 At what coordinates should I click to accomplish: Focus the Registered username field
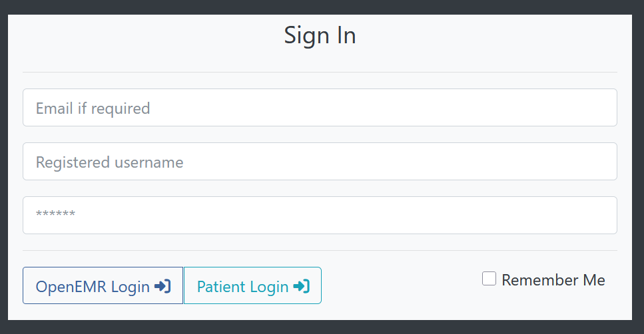320,161
